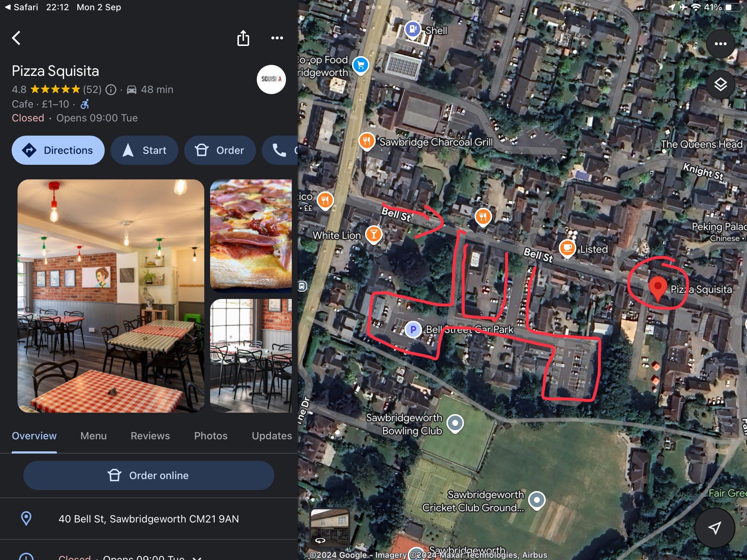This screenshot has height=560, width=747.
Task: Open the Street View thumbnail
Action: point(330,527)
